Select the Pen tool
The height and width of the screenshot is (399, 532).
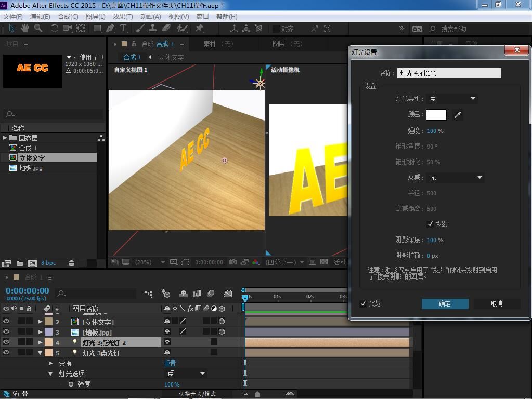click(x=110, y=29)
